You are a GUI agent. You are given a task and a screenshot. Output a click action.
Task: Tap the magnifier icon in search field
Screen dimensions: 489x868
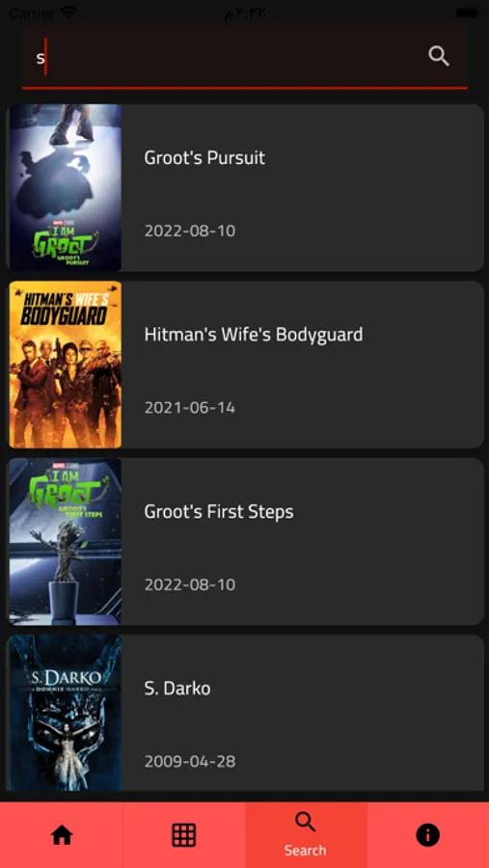click(439, 57)
